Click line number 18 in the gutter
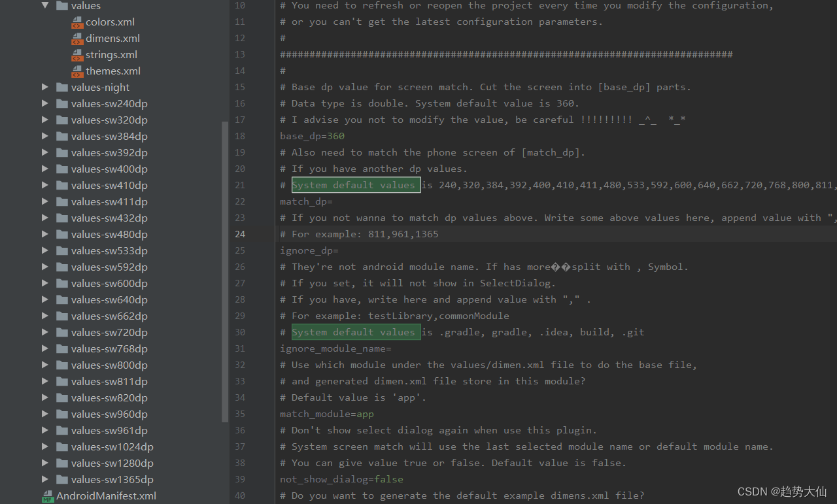The height and width of the screenshot is (504, 837). (240, 136)
